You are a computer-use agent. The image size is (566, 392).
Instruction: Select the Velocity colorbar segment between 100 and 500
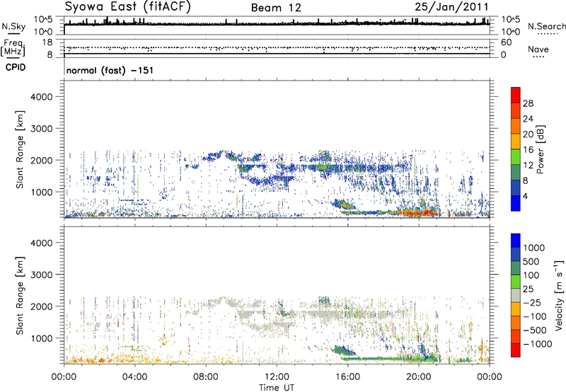[516, 268]
